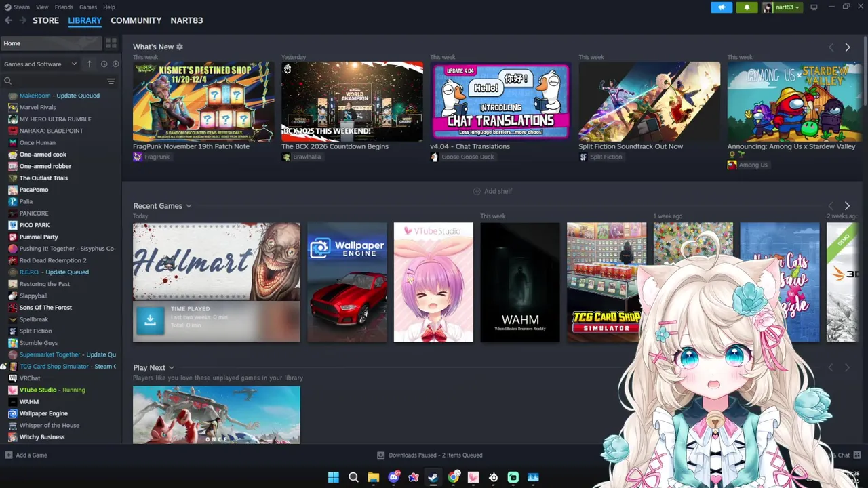This screenshot has height=488, width=868.
Task: Open What's New settings gear
Action: coord(180,47)
